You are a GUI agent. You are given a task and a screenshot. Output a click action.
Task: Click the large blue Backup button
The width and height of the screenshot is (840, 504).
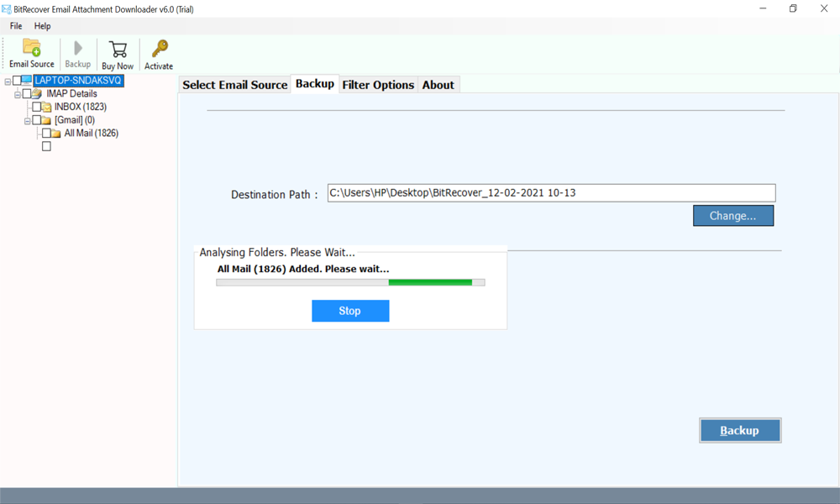tap(740, 430)
